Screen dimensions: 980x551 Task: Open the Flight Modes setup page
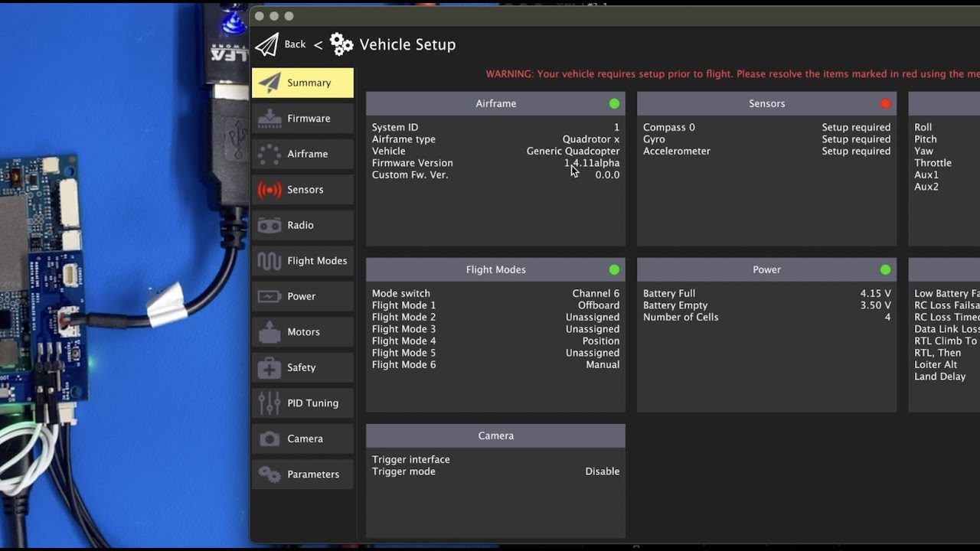point(302,261)
